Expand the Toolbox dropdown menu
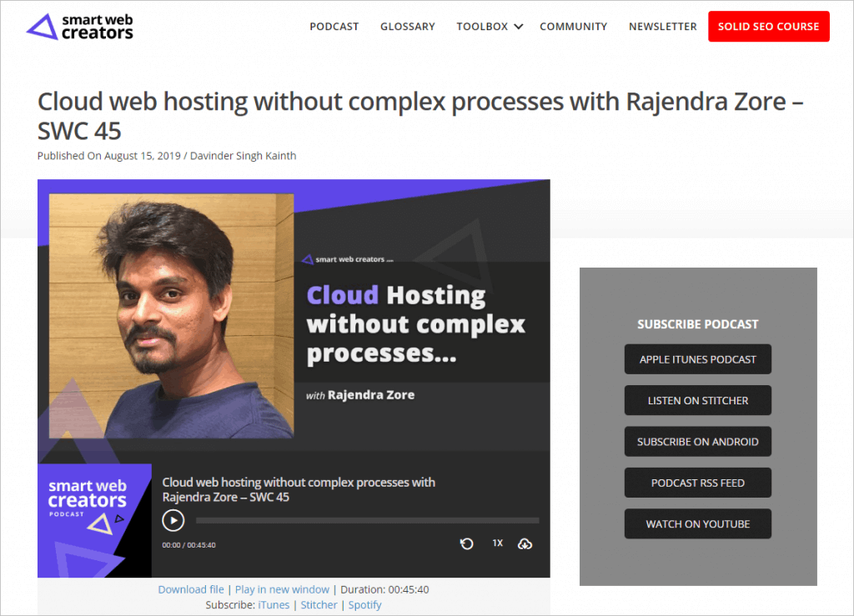 click(x=490, y=27)
